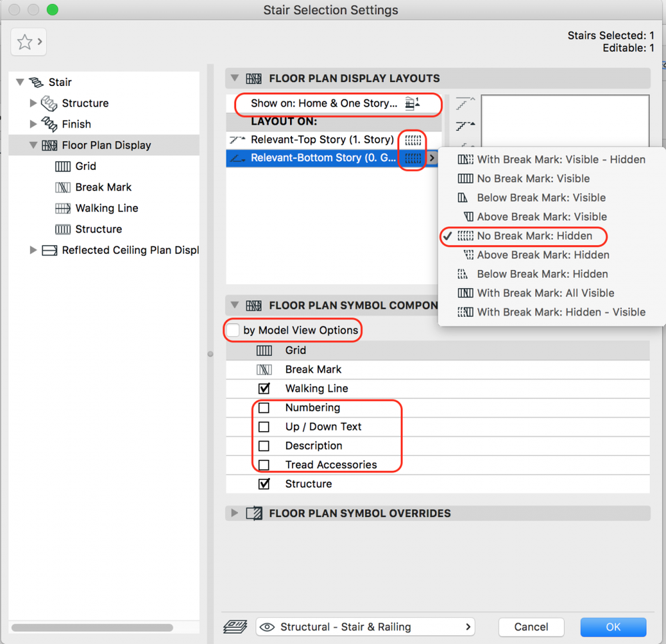The image size is (666, 644).
Task: Toggle the by Model View Options checkbox
Action: [x=233, y=330]
